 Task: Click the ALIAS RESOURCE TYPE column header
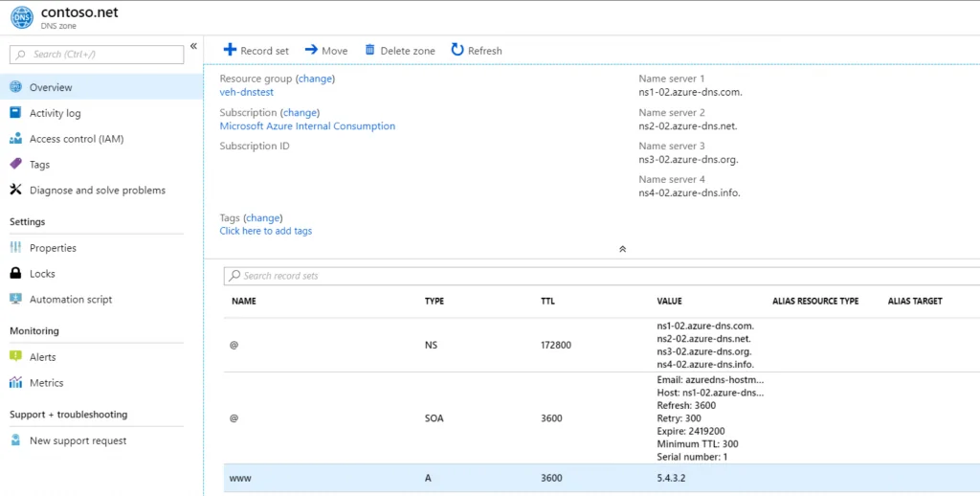[815, 301]
